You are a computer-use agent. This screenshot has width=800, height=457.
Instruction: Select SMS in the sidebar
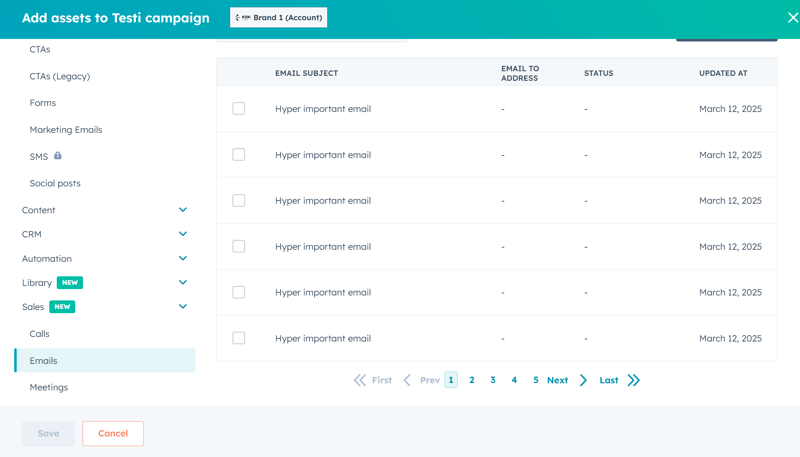(x=39, y=157)
